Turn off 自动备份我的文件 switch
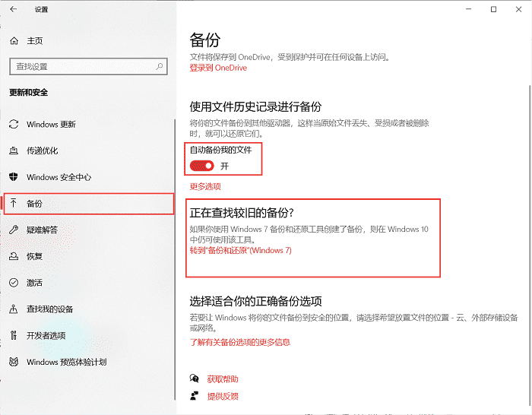The width and height of the screenshot is (532, 415). coord(202,166)
